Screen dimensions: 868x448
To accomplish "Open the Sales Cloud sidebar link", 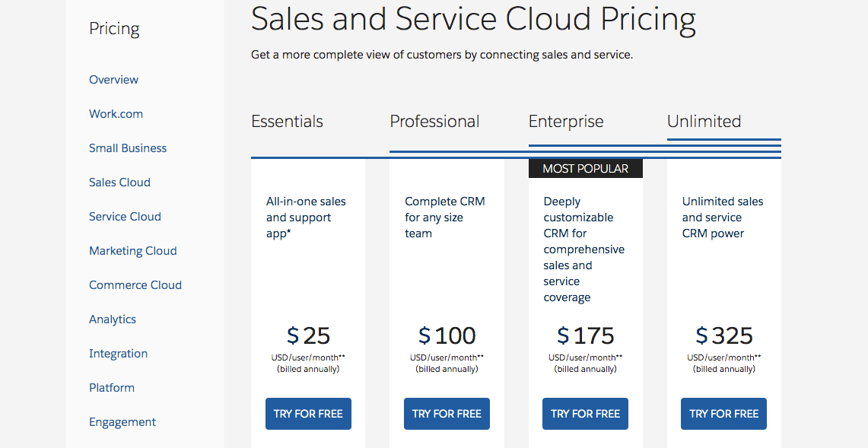I will point(119,183).
